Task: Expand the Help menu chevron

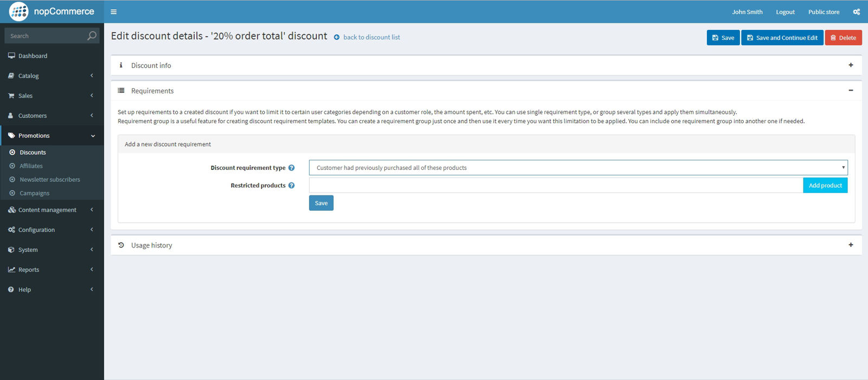Action: click(x=92, y=289)
